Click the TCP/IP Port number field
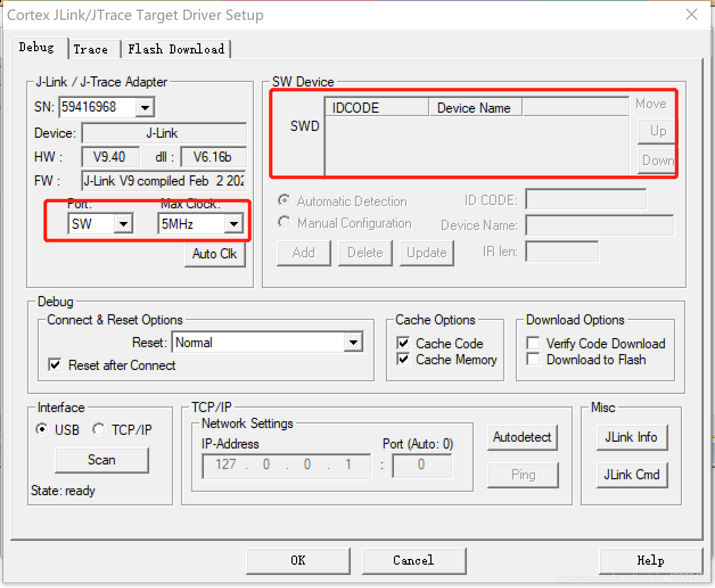Image resolution: width=715 pixels, height=588 pixels. pyautogui.click(x=422, y=466)
